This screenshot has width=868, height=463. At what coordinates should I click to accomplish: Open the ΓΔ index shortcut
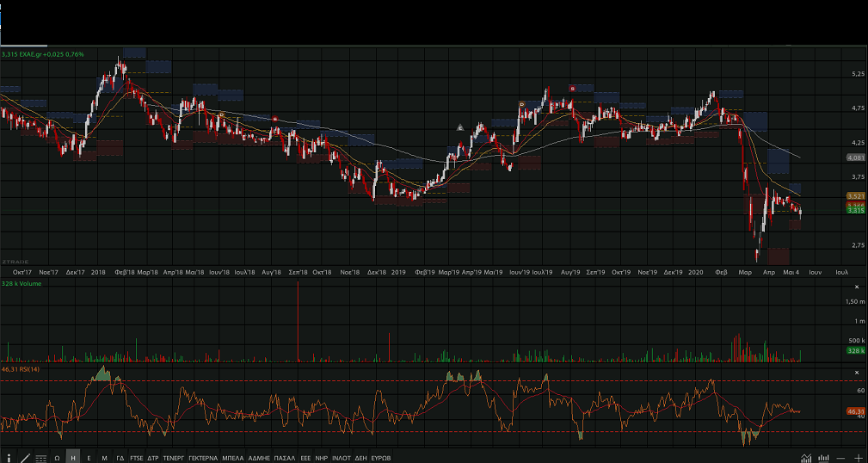click(x=120, y=458)
